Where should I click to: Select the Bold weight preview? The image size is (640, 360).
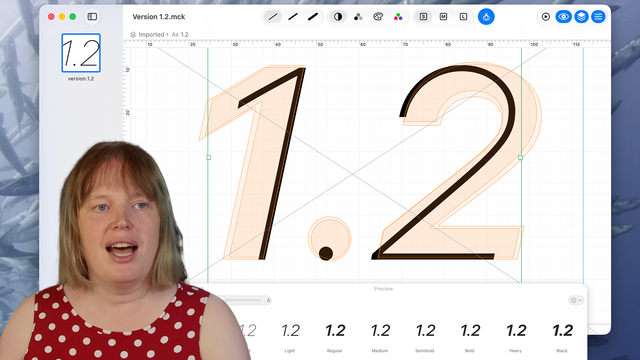[x=470, y=331]
